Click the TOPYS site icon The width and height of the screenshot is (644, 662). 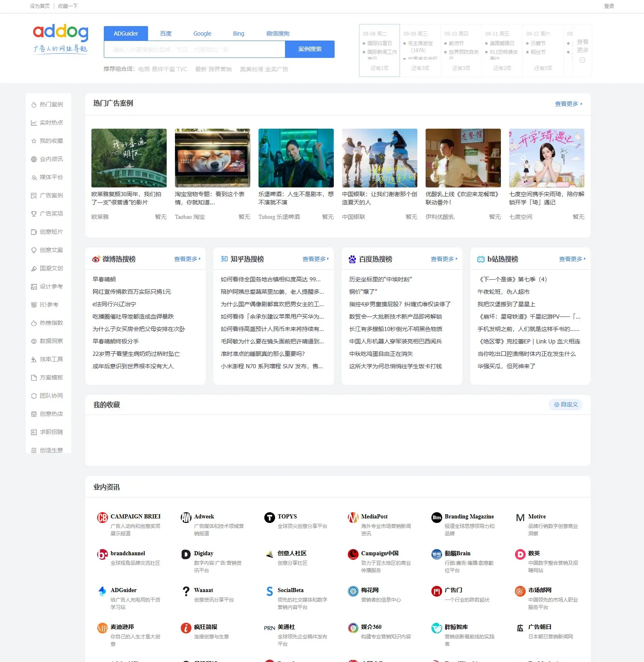point(270,518)
